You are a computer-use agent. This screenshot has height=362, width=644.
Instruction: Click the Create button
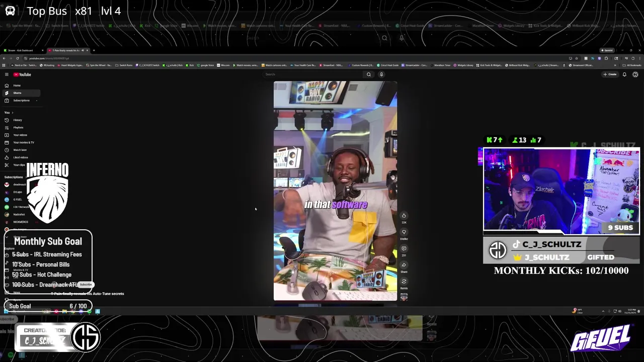click(x=610, y=74)
